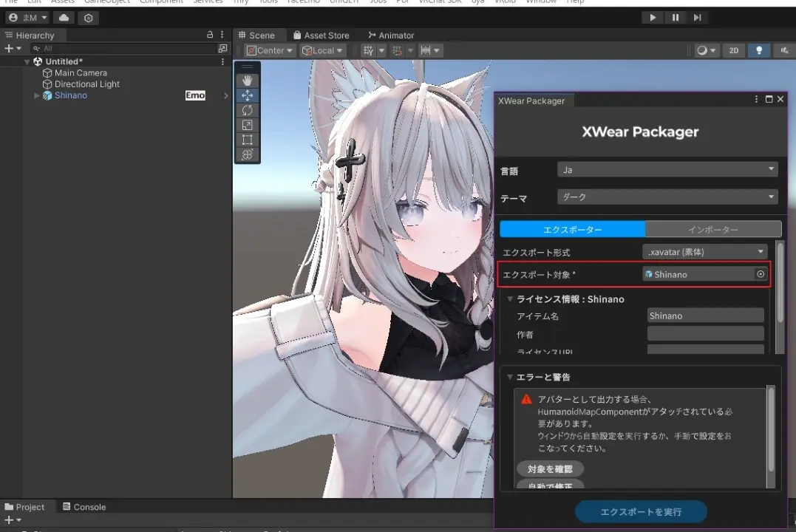Click the Hierarchy panel lock icon
Viewport: 796px width, 532px height.
click(210, 35)
